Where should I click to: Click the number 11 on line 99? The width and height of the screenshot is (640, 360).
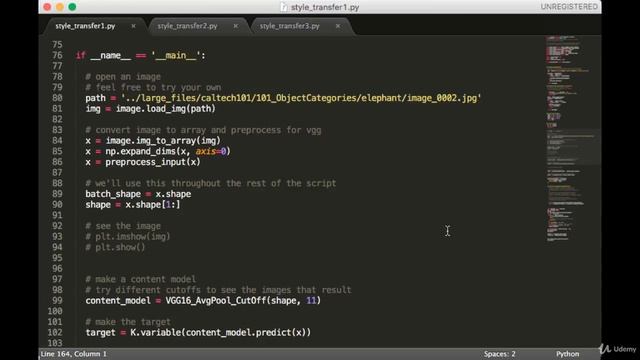(x=311, y=301)
